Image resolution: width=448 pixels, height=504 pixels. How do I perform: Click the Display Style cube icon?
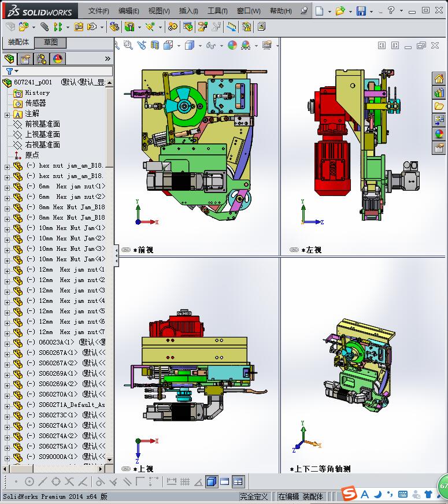(x=190, y=45)
